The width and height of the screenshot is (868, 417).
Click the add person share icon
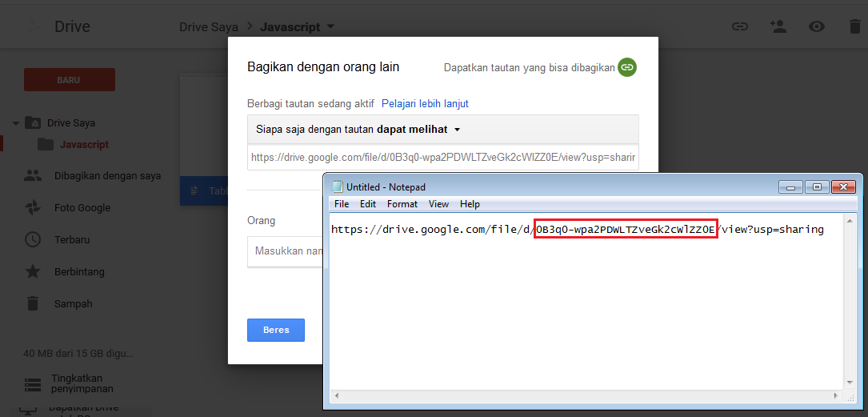[x=778, y=26]
